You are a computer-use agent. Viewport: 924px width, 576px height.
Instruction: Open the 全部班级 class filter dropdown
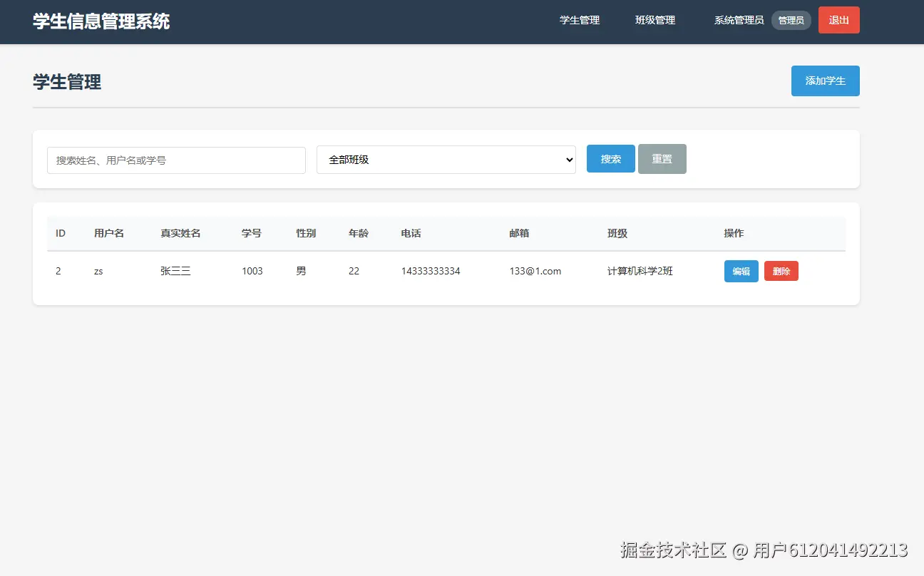click(446, 160)
